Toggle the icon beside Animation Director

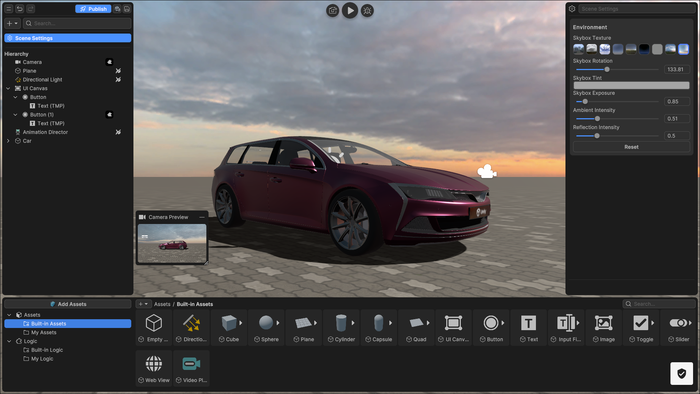click(x=118, y=132)
